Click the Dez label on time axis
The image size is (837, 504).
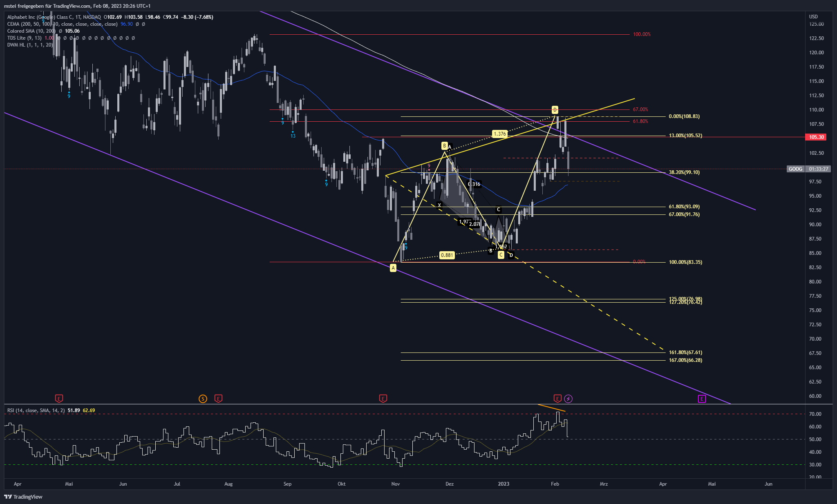point(449,484)
